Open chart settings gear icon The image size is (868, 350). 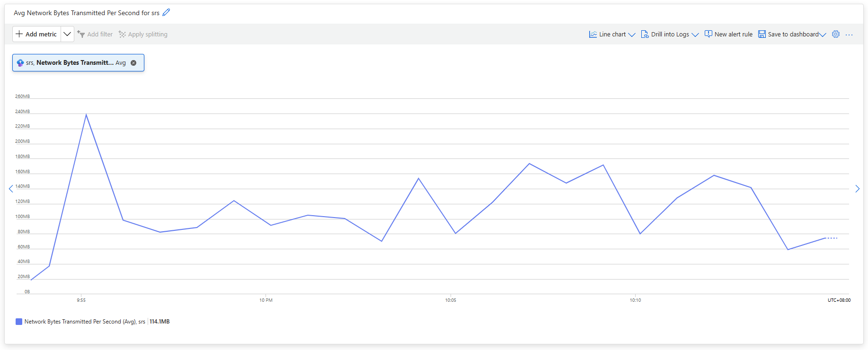coord(836,34)
